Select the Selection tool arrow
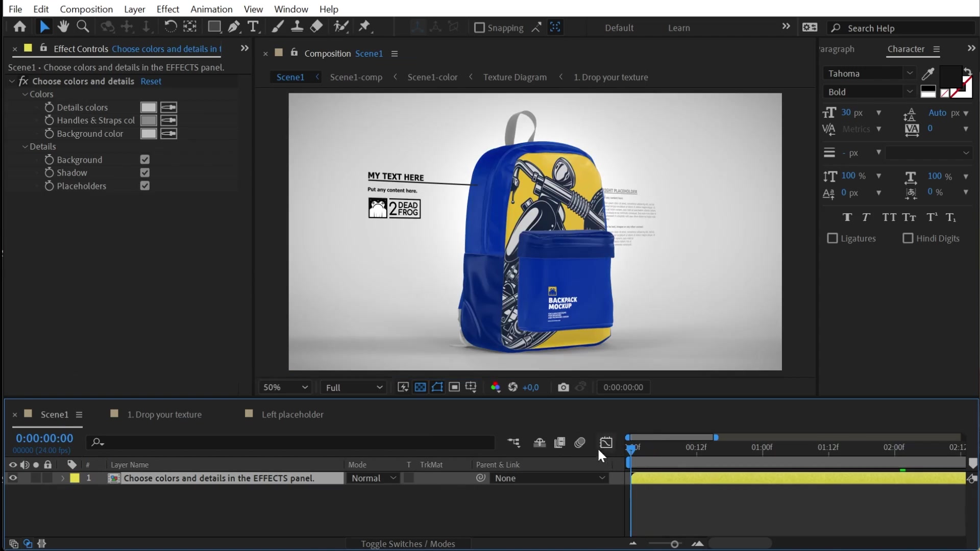The image size is (980, 551). [43, 27]
